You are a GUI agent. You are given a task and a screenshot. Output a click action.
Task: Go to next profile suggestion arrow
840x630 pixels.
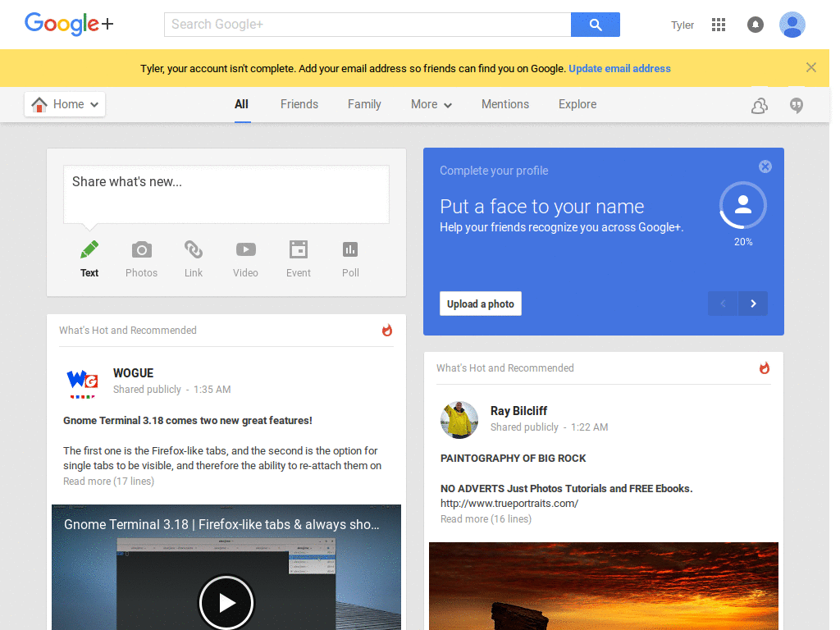(x=753, y=304)
